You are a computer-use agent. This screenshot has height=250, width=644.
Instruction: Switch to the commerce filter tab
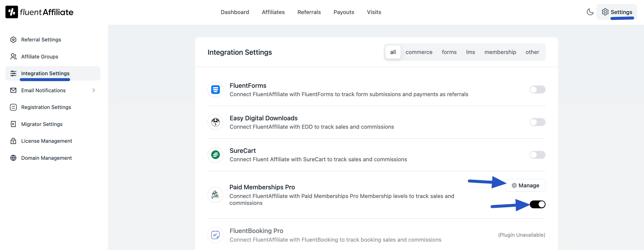tap(419, 52)
